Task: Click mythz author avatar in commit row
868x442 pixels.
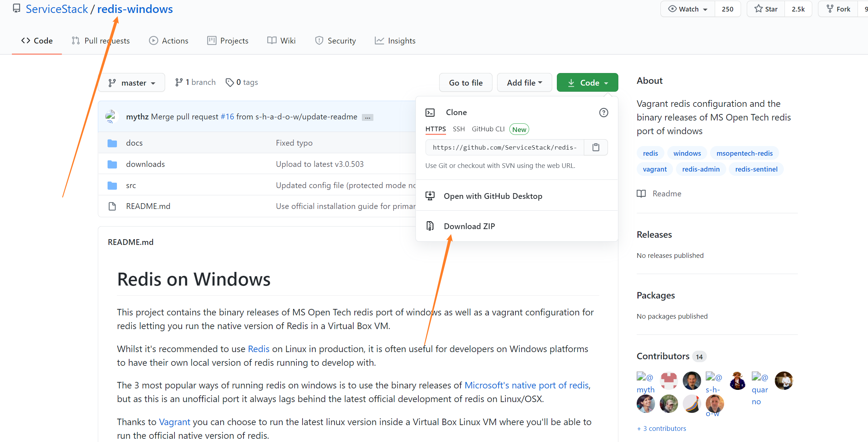Action: point(111,117)
